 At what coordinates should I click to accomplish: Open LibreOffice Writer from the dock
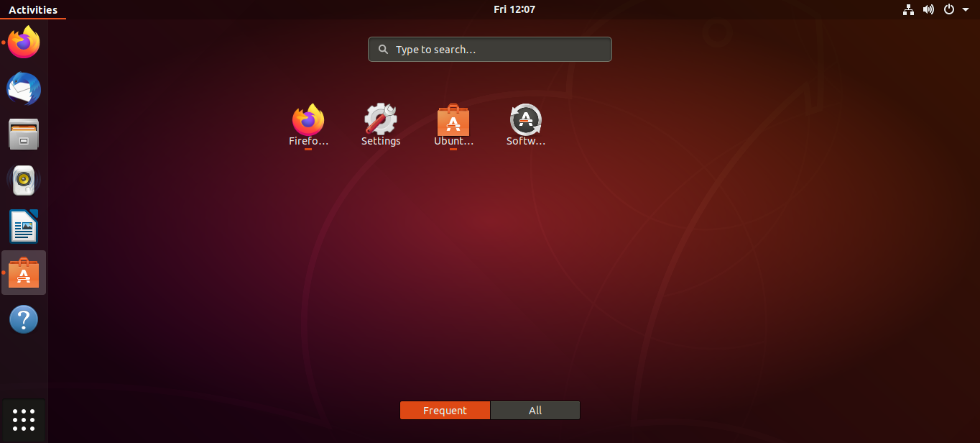tap(24, 227)
